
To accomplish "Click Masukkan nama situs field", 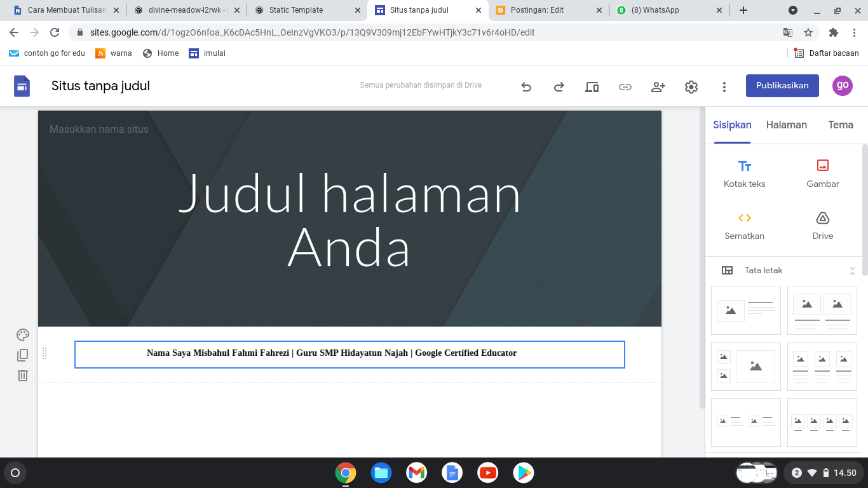I will click(99, 129).
